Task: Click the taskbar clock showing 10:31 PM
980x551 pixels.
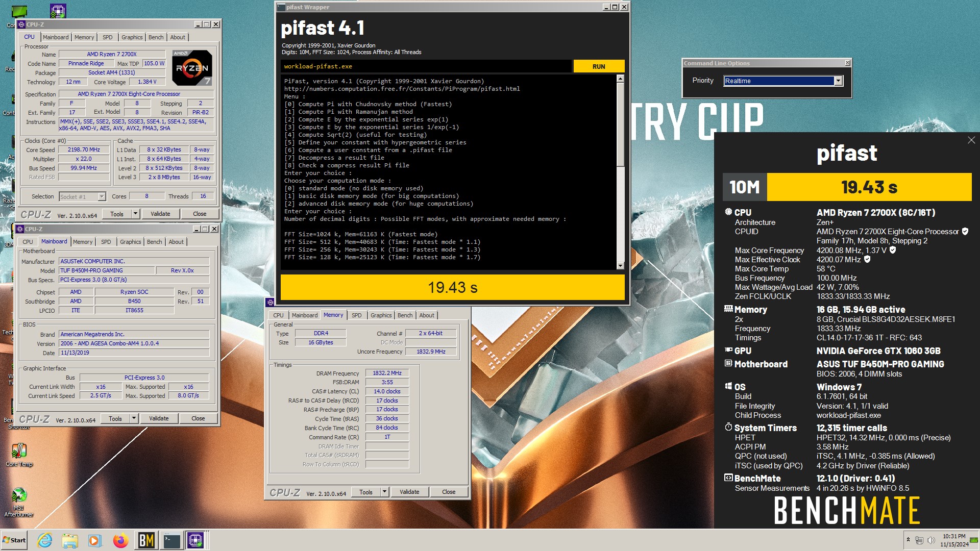Action: [954, 540]
